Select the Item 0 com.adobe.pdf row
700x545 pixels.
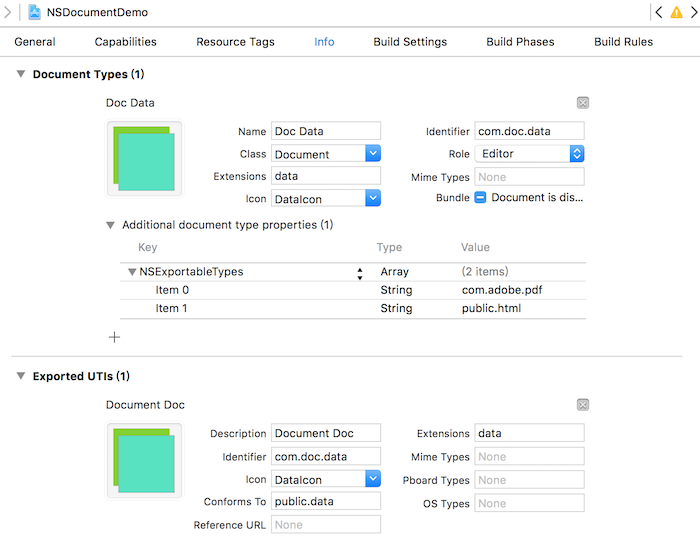click(x=350, y=290)
